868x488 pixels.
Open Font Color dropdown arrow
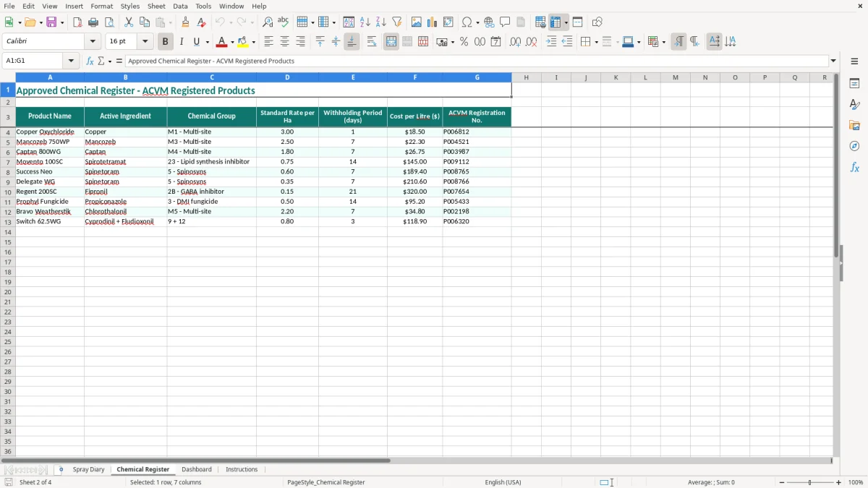(231, 42)
